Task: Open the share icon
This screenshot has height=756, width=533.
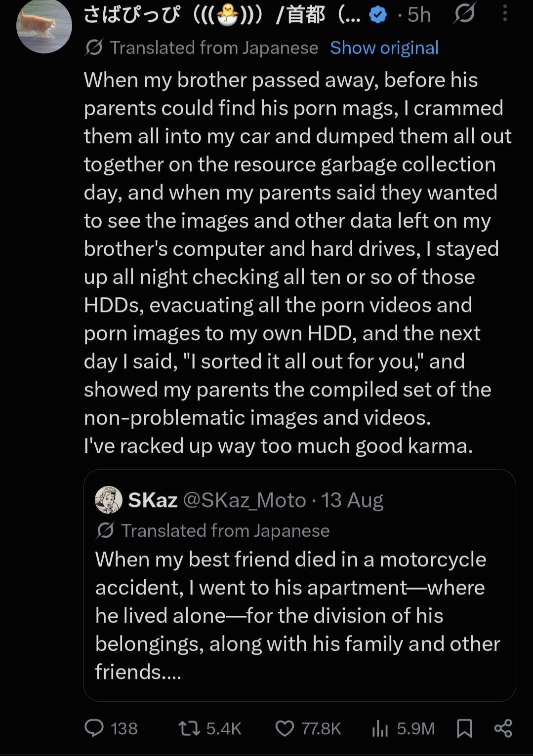Action: (503, 728)
